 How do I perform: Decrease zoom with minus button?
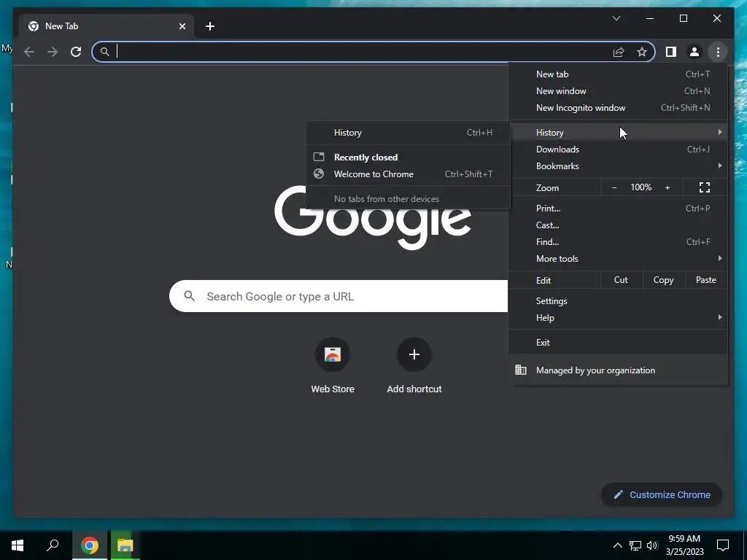point(614,187)
